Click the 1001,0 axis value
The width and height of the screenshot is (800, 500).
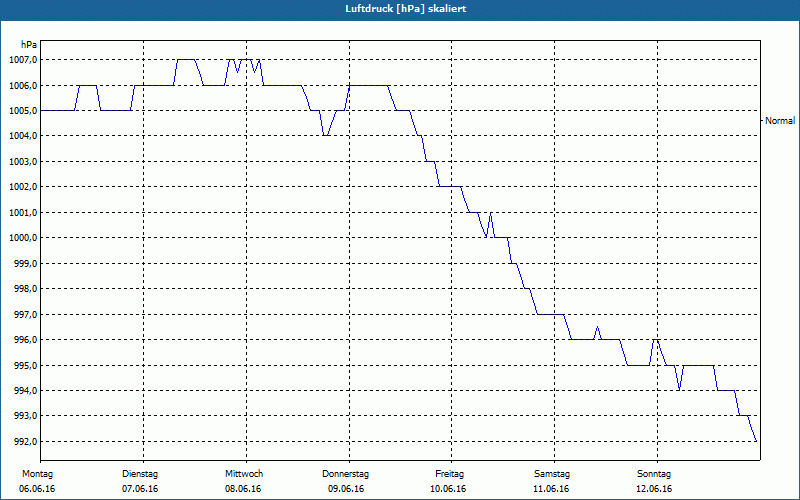tap(23, 213)
